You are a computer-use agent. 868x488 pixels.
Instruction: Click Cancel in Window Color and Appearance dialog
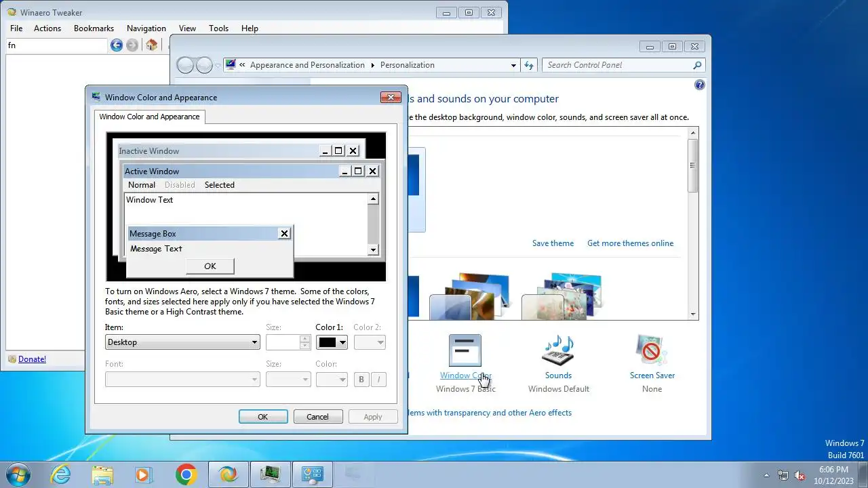pos(317,417)
